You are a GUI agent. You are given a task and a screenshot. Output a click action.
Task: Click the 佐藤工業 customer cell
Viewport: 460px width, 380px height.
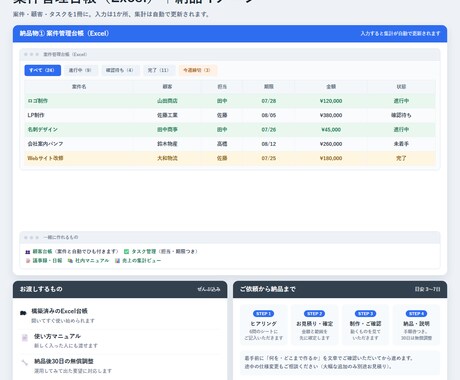coord(167,115)
